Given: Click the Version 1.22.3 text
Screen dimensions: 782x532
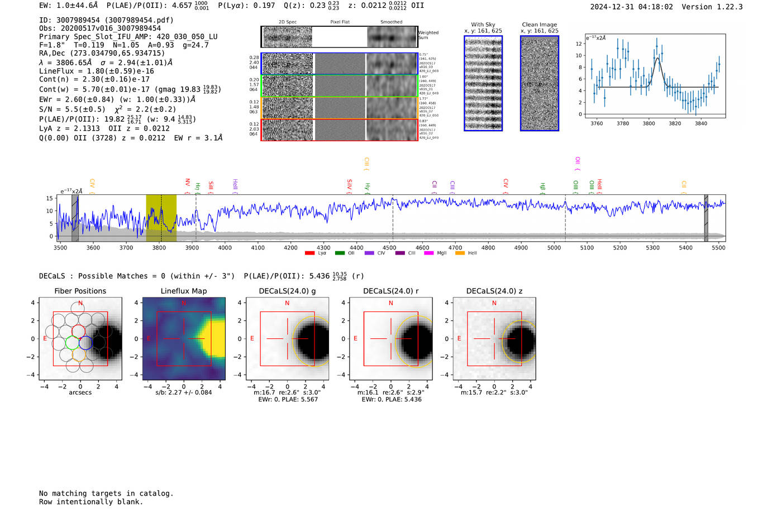Looking at the screenshot, I should 712,7.
